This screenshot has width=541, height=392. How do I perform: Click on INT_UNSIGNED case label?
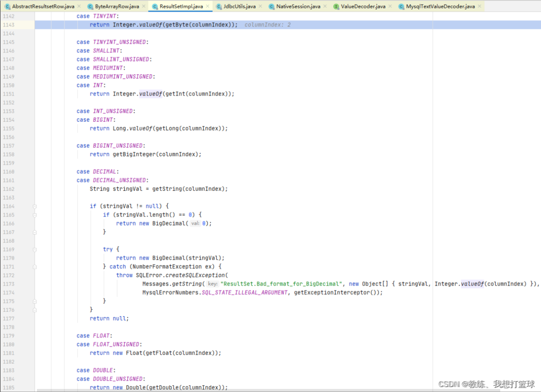tap(113, 111)
